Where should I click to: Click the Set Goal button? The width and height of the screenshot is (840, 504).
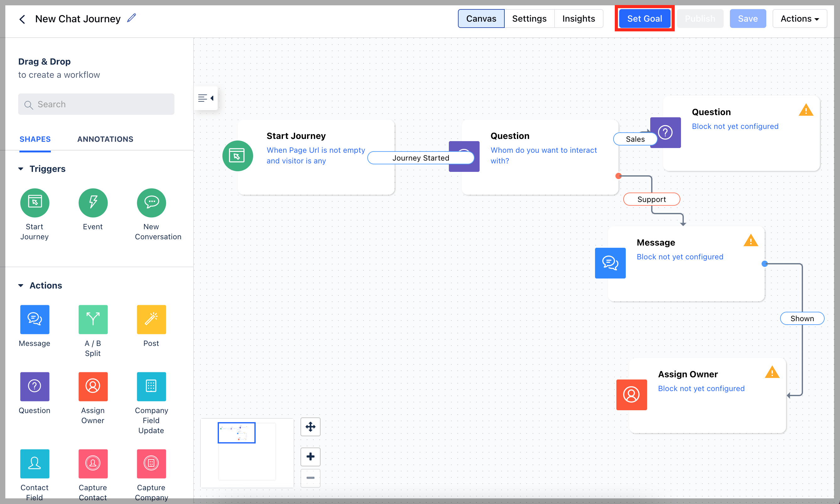pos(644,19)
